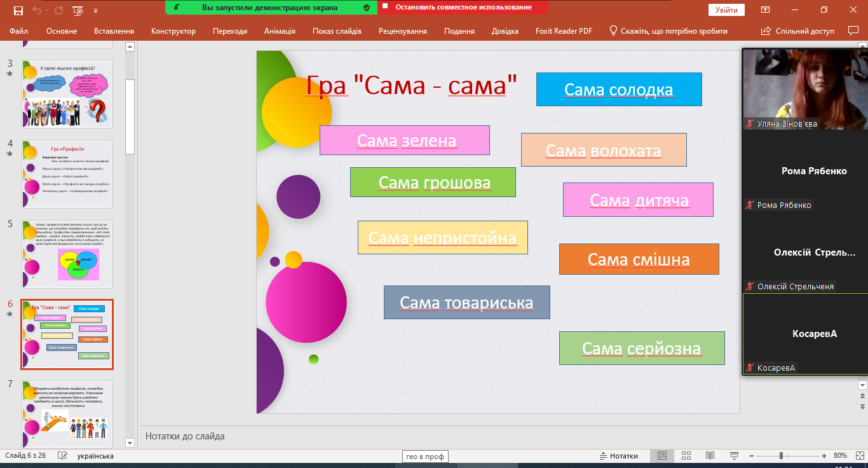Click the lightbulb Tell Me search box
The height and width of the screenshot is (468, 868).
[x=668, y=31]
